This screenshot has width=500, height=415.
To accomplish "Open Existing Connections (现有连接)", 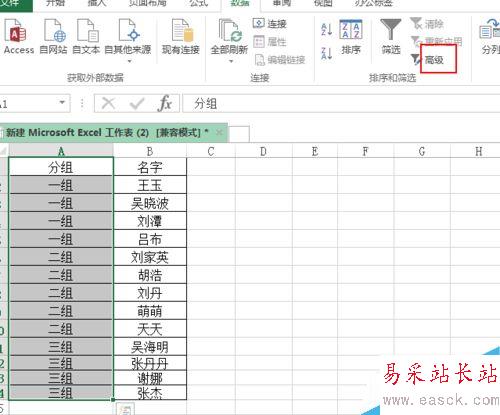I will [x=181, y=36].
